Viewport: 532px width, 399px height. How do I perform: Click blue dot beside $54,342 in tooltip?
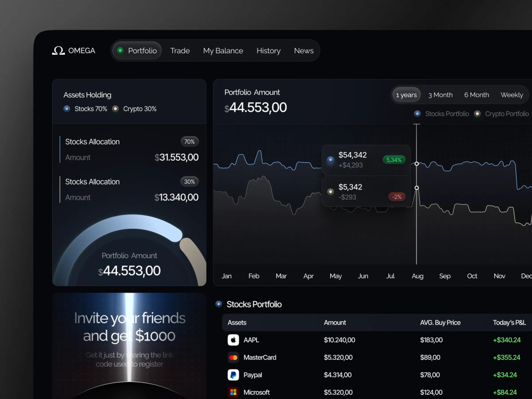point(330,160)
